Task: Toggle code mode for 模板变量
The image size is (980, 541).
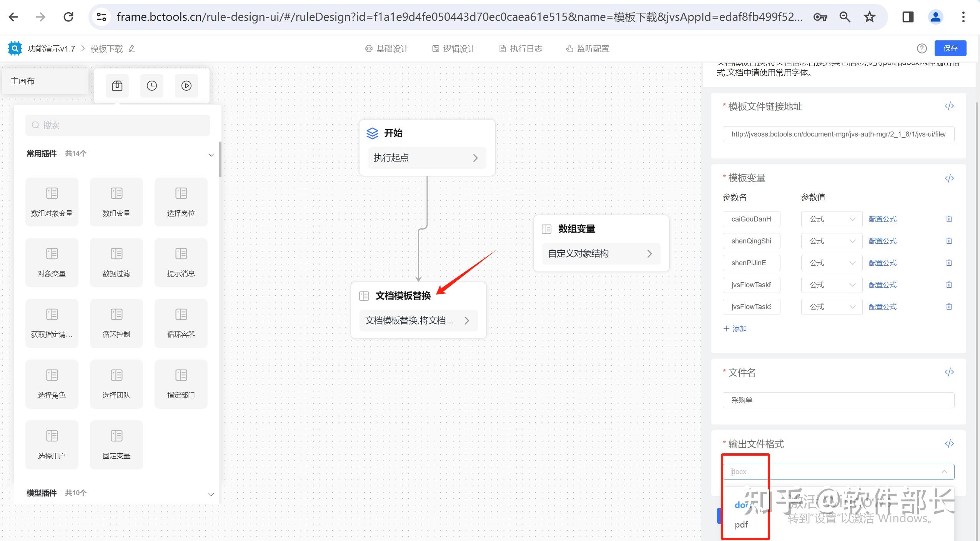Action: (949, 178)
